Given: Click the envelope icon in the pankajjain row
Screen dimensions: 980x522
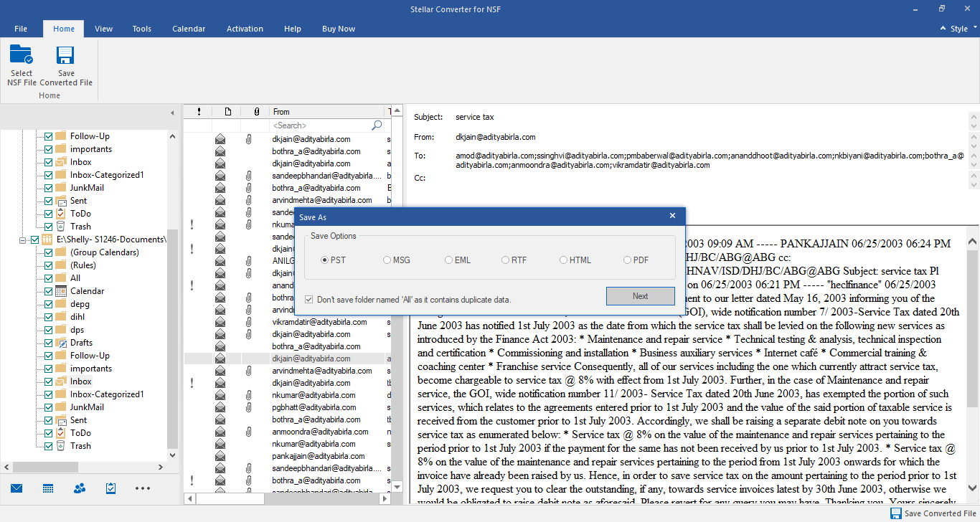Looking at the screenshot, I should pos(220,456).
